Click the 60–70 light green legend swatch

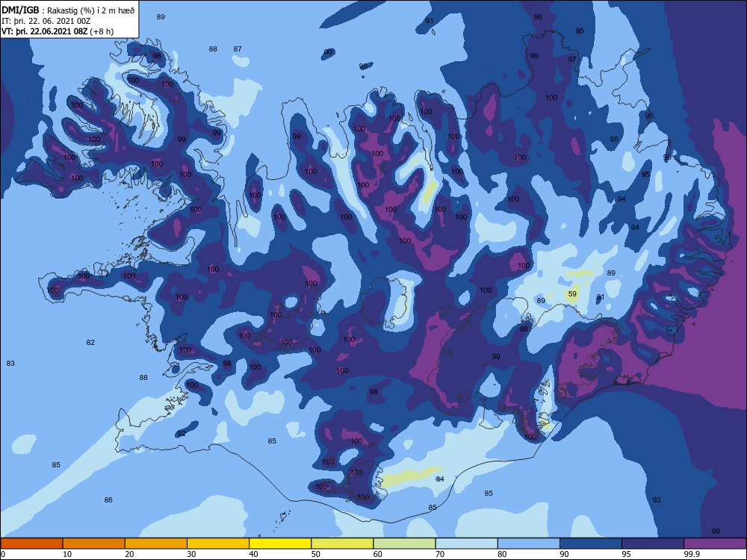coord(404,544)
